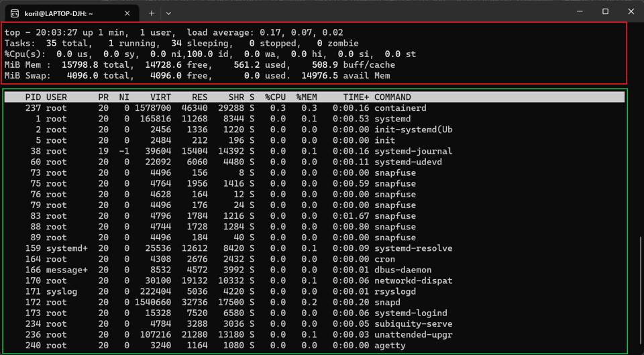This screenshot has width=644, height=355.
Task: Open a new tab with the plus button
Action: pyautogui.click(x=152, y=13)
